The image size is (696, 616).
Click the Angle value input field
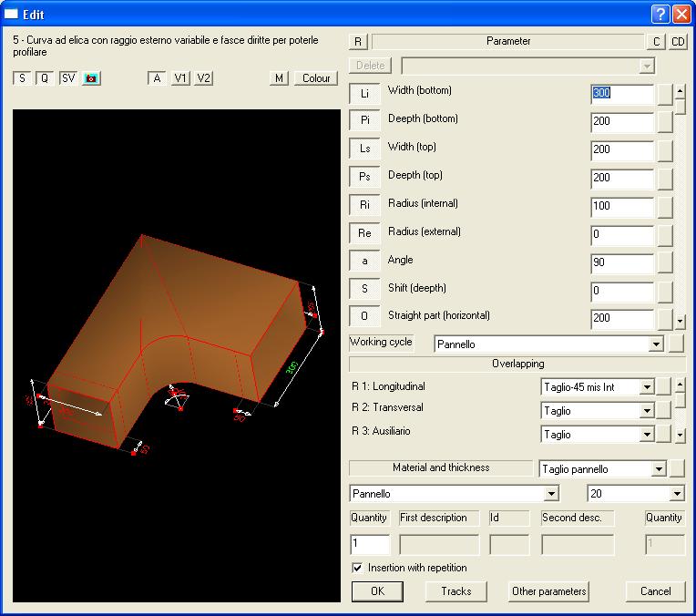[x=621, y=263]
